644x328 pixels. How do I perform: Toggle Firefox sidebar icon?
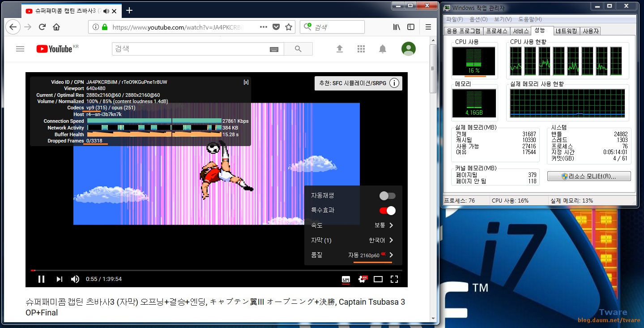(x=411, y=27)
